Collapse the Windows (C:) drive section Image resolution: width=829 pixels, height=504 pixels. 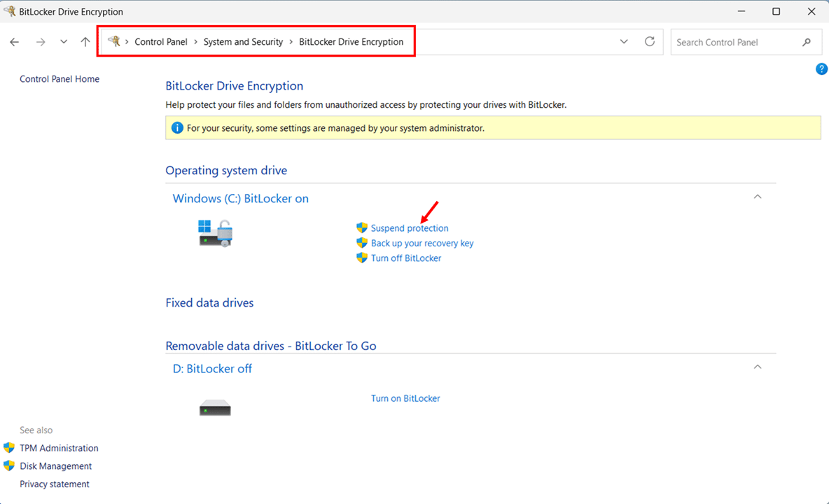click(x=757, y=197)
